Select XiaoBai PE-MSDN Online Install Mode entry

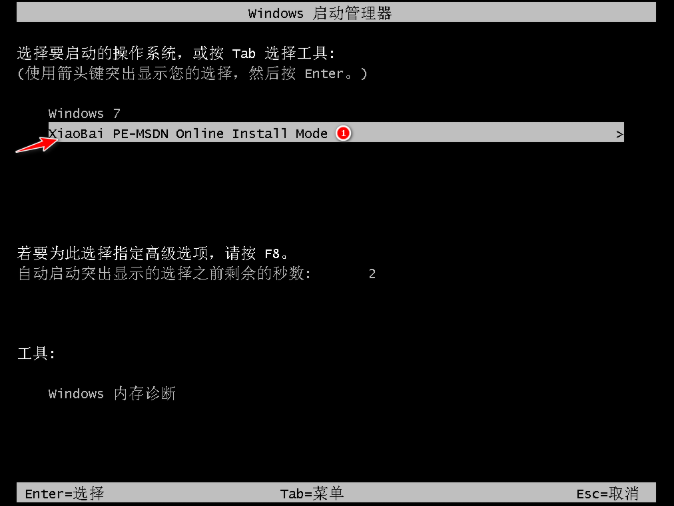pos(336,133)
